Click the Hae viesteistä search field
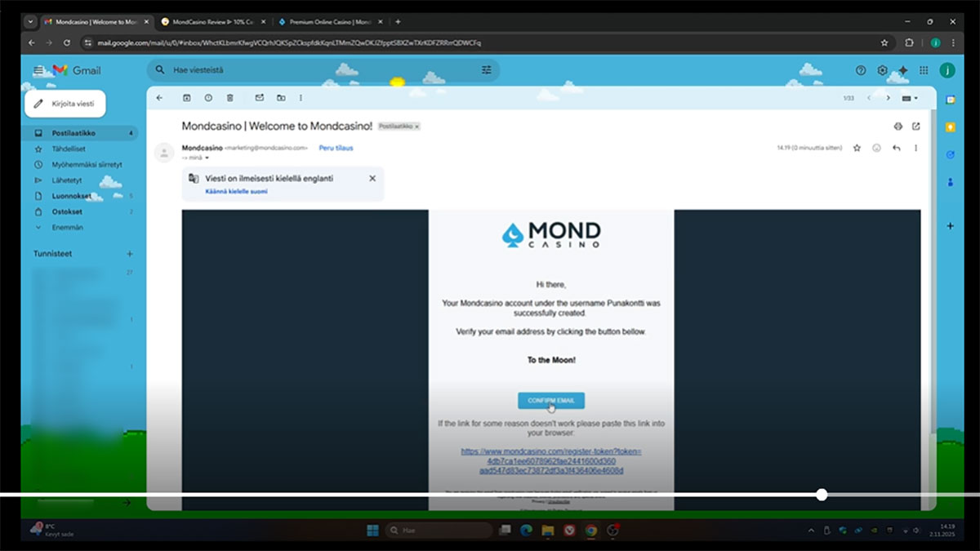The height and width of the screenshot is (551, 980). click(318, 70)
